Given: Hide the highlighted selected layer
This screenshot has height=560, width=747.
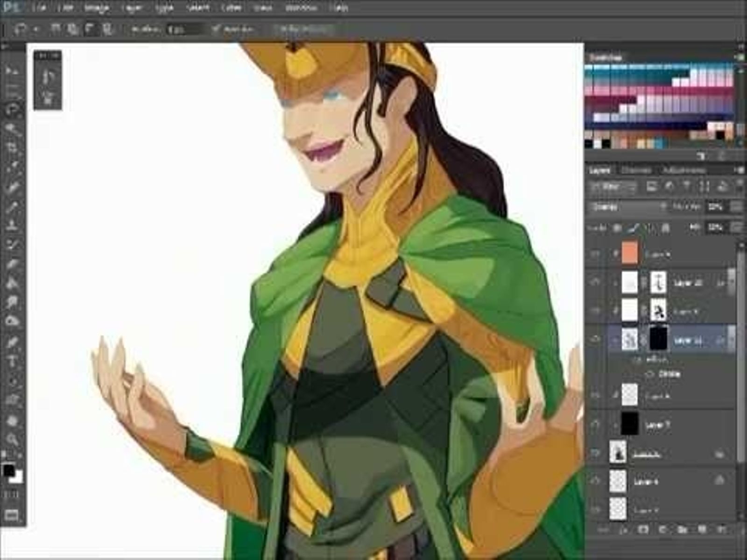Looking at the screenshot, I should pyautogui.click(x=595, y=340).
